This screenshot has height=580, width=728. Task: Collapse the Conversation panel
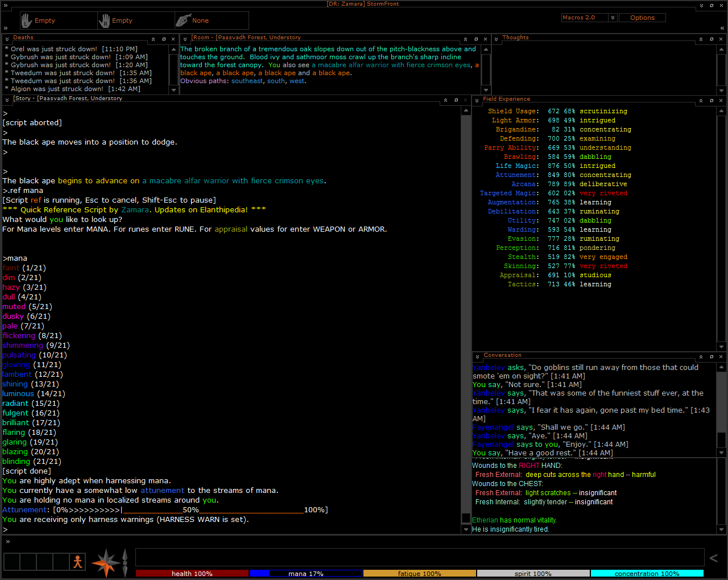point(701,357)
